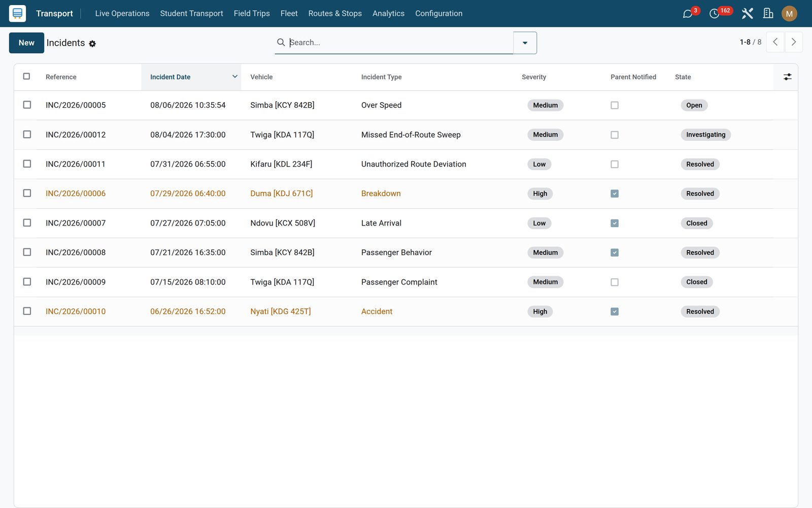Open the Routes & Stops menu

coord(335,14)
